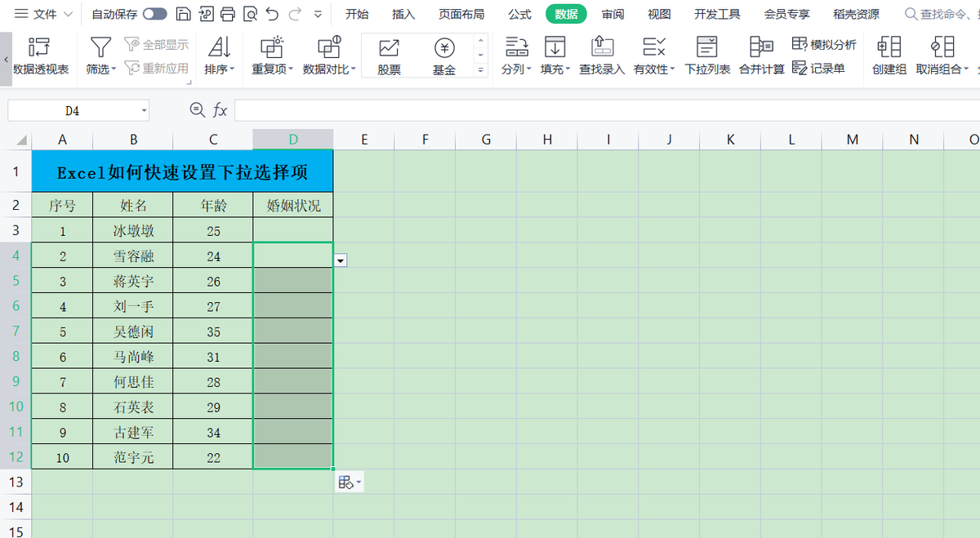Switch to the 公式 ribbon tab
The height and width of the screenshot is (538, 980).
pyautogui.click(x=519, y=14)
